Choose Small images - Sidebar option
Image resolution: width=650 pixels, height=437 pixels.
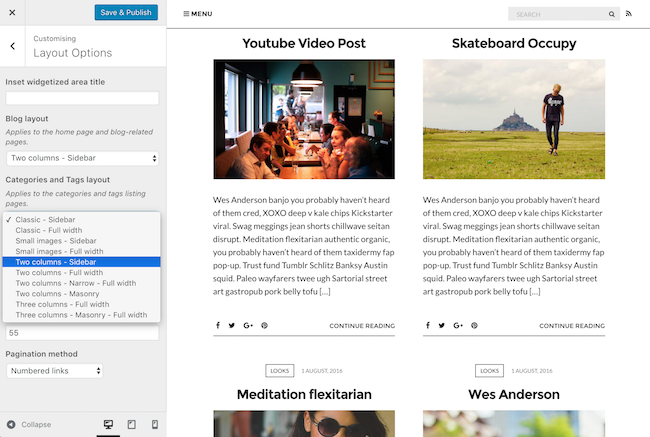tap(81, 241)
